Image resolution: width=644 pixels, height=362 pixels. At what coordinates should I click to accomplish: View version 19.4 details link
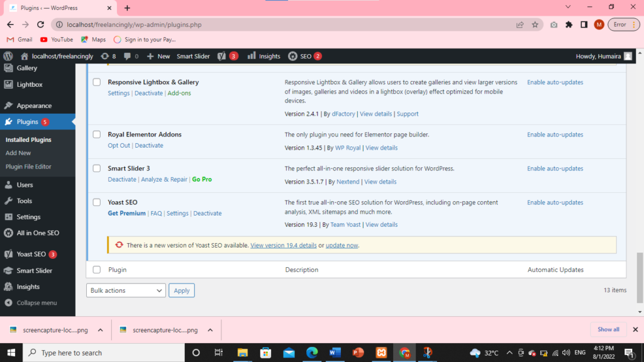coord(284,246)
